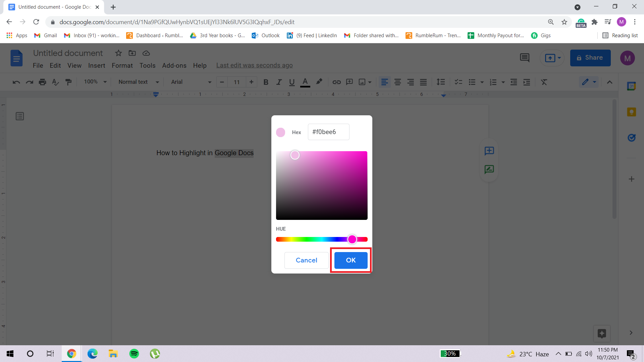Select justify alignment
The height and width of the screenshot is (362, 644).
pos(424,82)
